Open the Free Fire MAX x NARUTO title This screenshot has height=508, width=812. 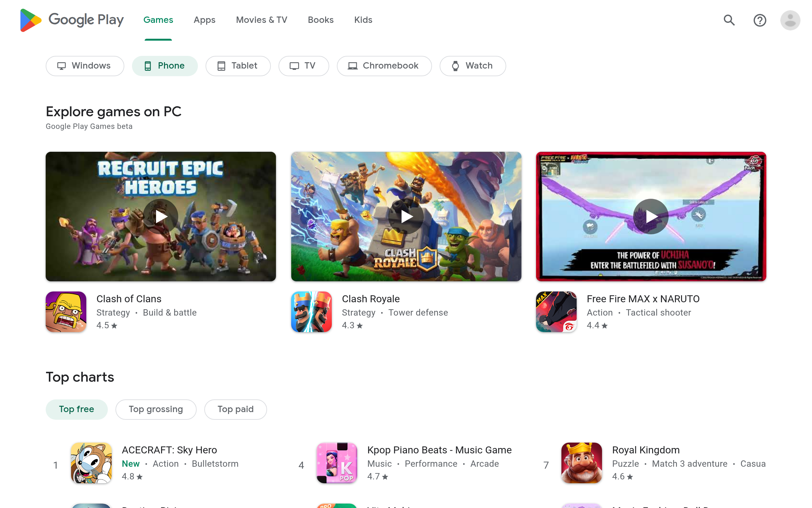(x=643, y=299)
